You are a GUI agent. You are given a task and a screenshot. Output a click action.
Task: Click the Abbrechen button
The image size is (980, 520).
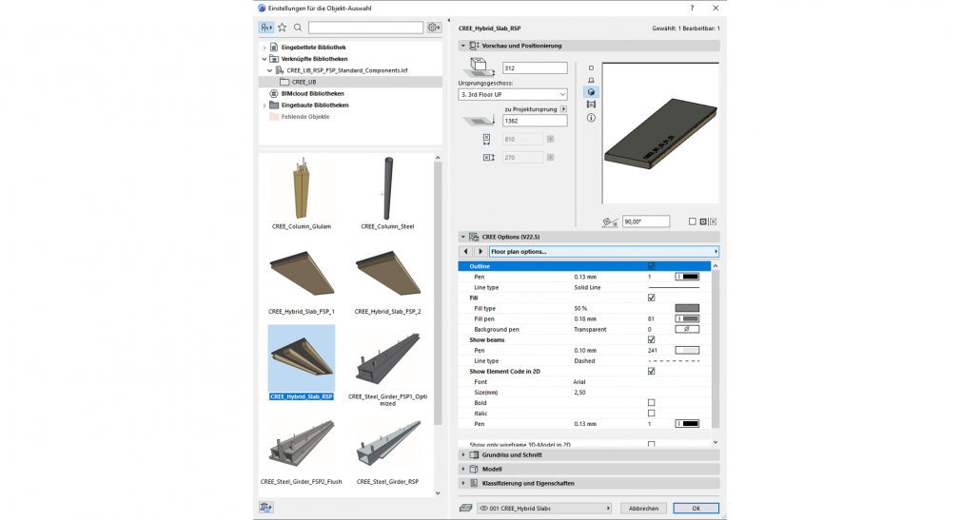pos(643,508)
